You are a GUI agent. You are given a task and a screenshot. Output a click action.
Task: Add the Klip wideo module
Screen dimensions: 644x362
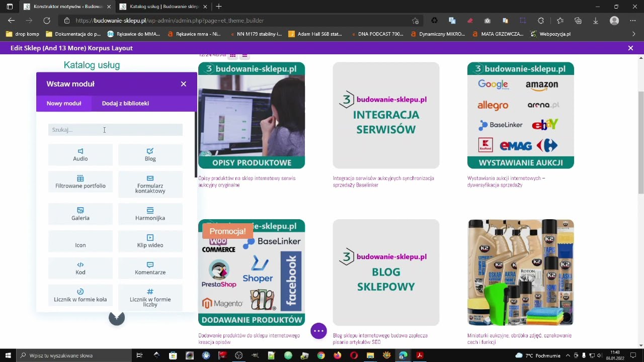coord(150,241)
